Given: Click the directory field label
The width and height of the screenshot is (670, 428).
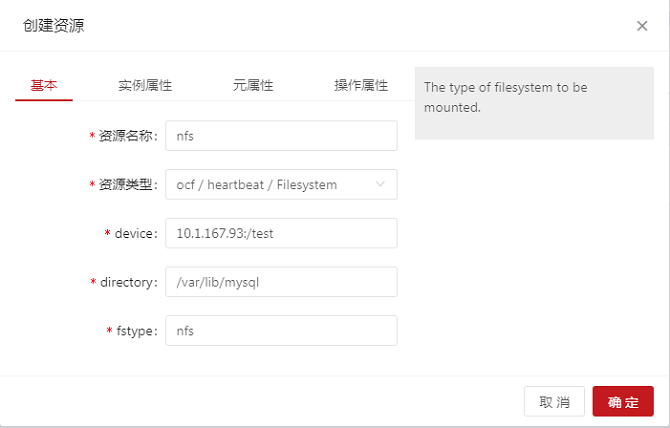Looking at the screenshot, I should click(x=128, y=282).
